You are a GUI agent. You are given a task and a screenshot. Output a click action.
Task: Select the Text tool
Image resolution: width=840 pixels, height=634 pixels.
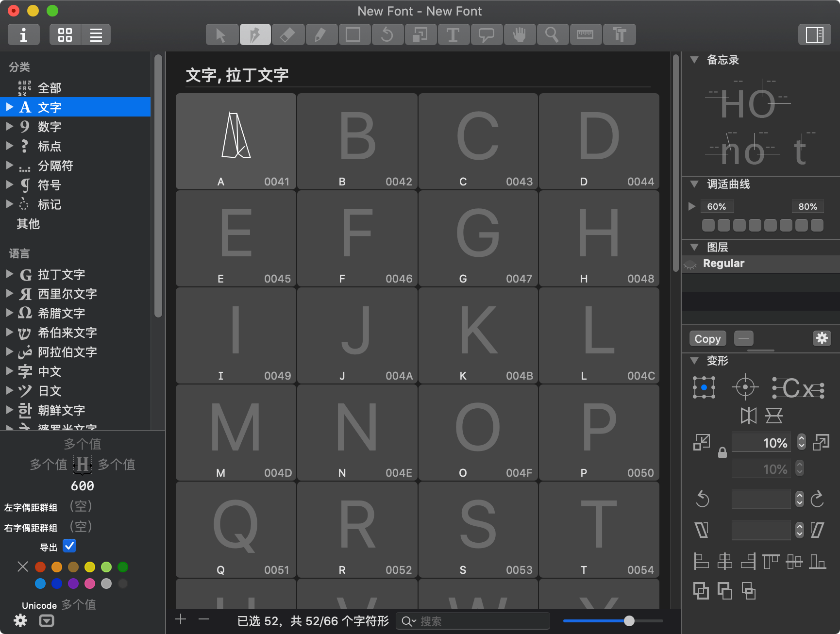pos(453,34)
